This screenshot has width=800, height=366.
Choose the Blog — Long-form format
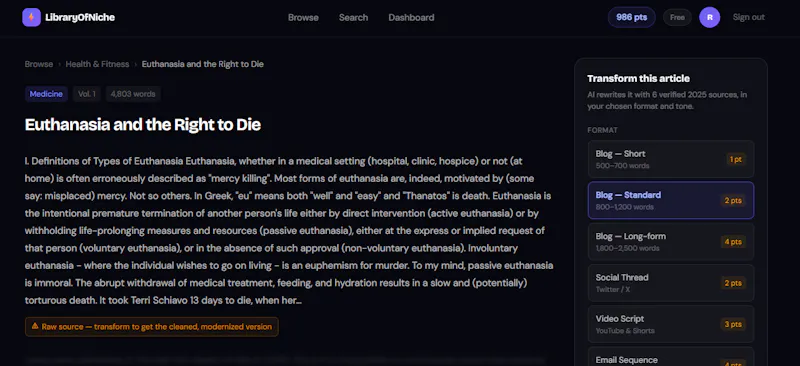670,241
